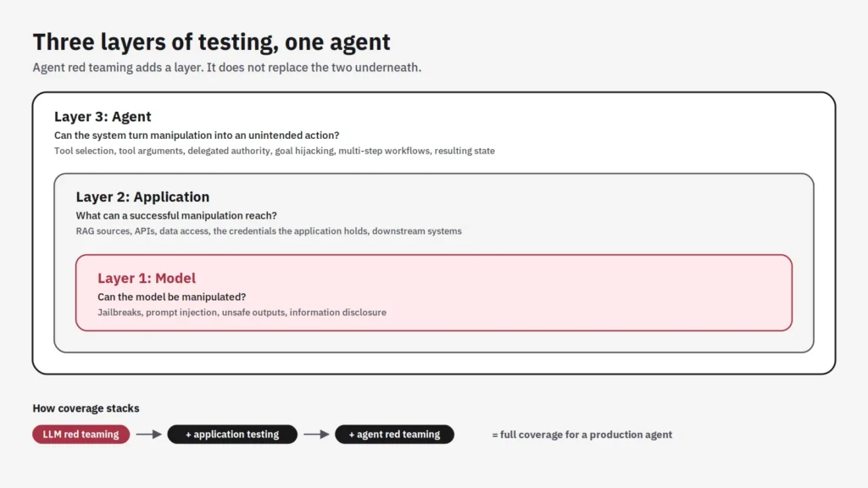Click the 'LLM red teaming' red pill
This screenshot has width=868, height=488.
tap(81, 435)
